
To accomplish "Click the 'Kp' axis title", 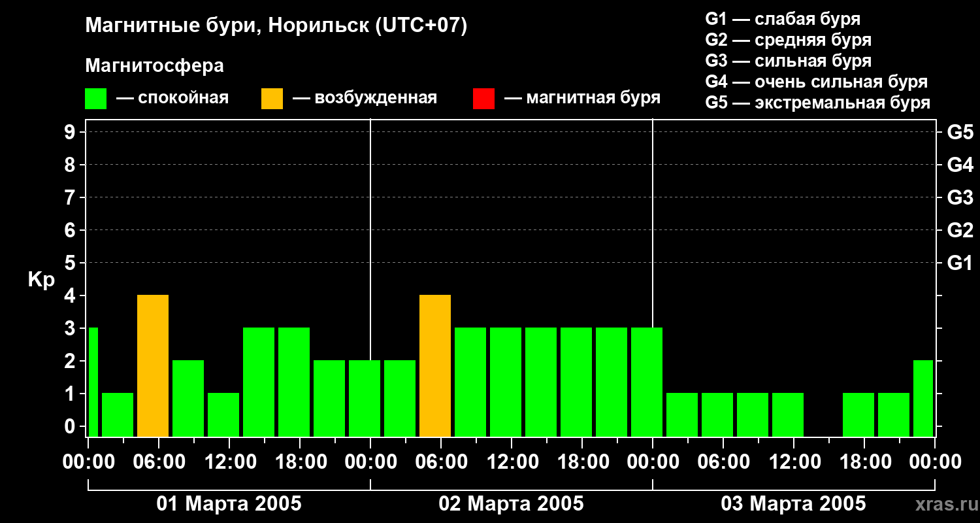I will (41, 280).
